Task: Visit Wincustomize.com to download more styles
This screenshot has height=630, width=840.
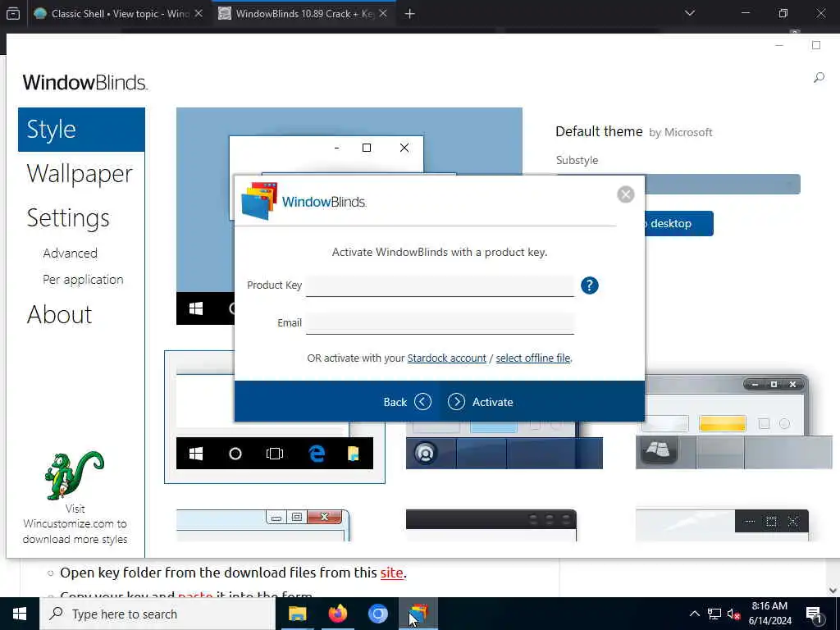Action: 75,524
